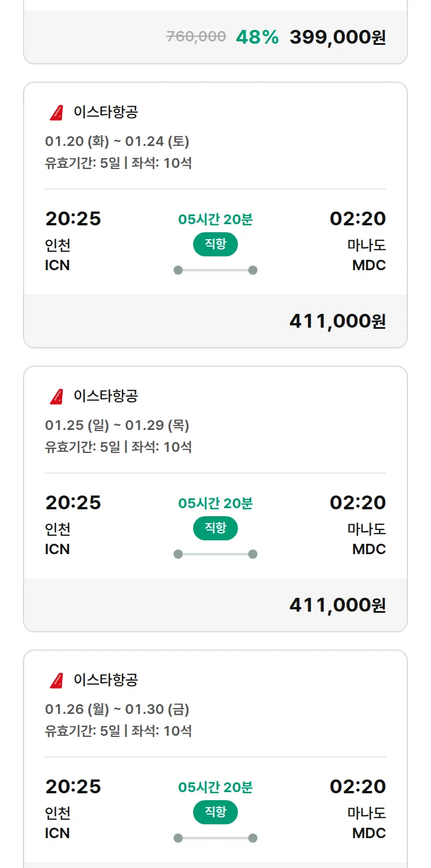Open the 01.26 (월) ~ 01.30 (금) date range

117,709
